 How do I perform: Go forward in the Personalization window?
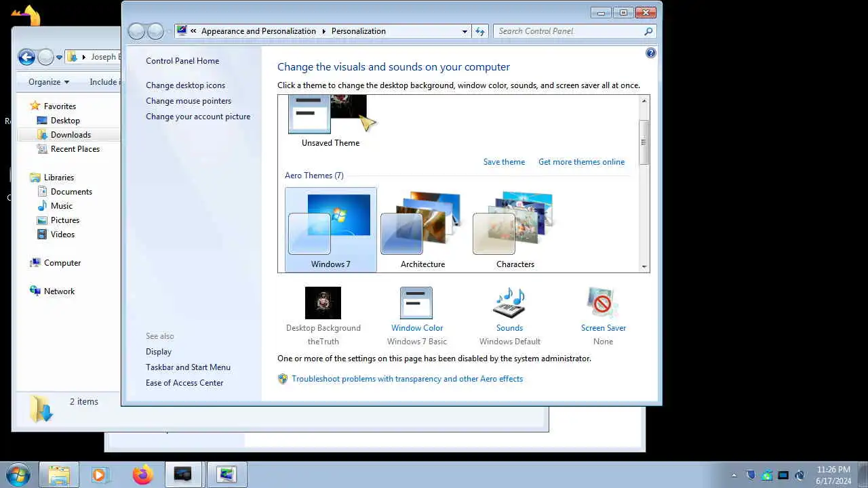pyautogui.click(x=155, y=31)
